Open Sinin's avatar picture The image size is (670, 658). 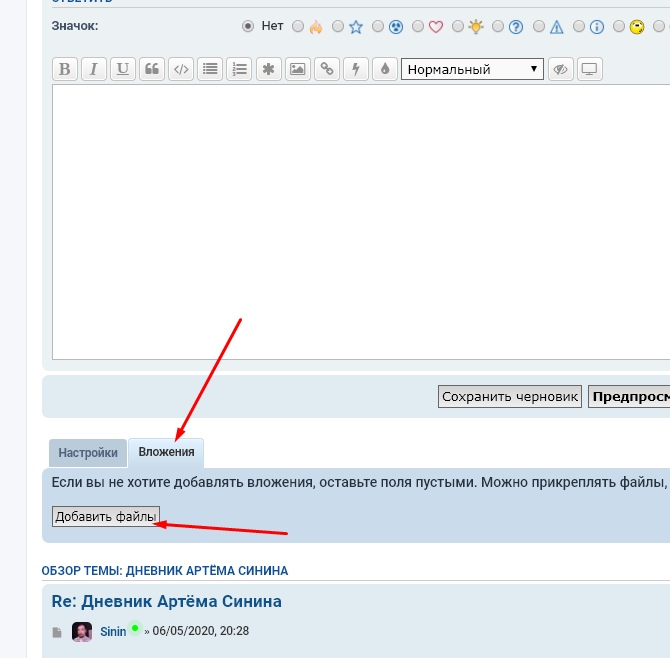pos(82,632)
